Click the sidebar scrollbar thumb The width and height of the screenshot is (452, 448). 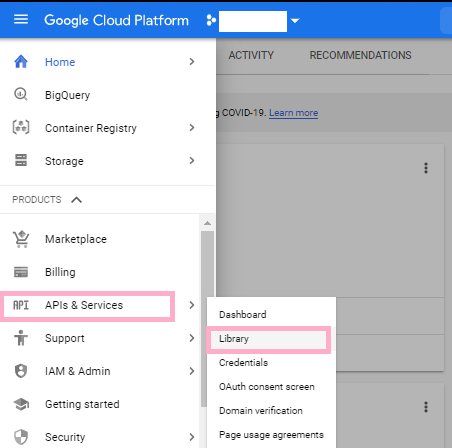click(207, 318)
